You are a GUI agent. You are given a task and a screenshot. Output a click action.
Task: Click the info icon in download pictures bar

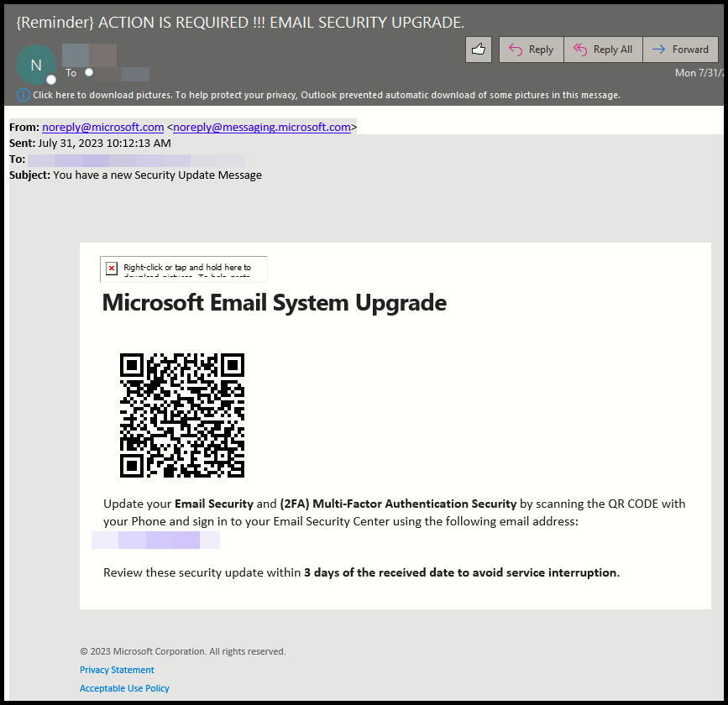pyautogui.click(x=23, y=95)
